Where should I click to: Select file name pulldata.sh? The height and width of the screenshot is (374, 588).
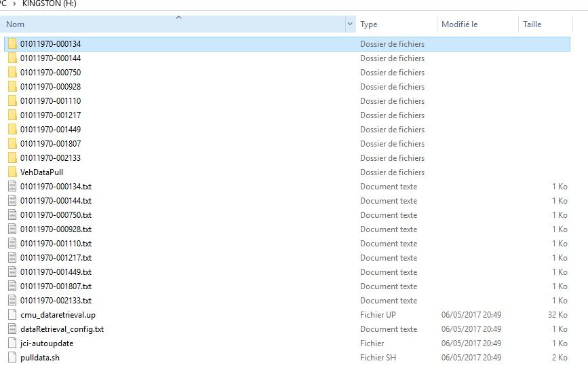tap(40, 358)
